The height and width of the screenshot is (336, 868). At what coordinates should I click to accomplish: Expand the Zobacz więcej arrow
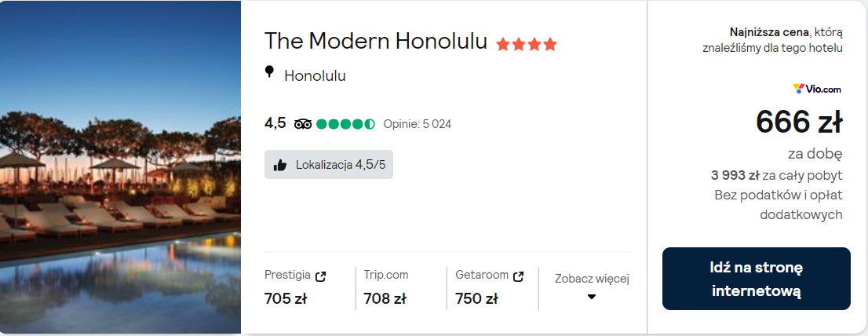click(592, 297)
